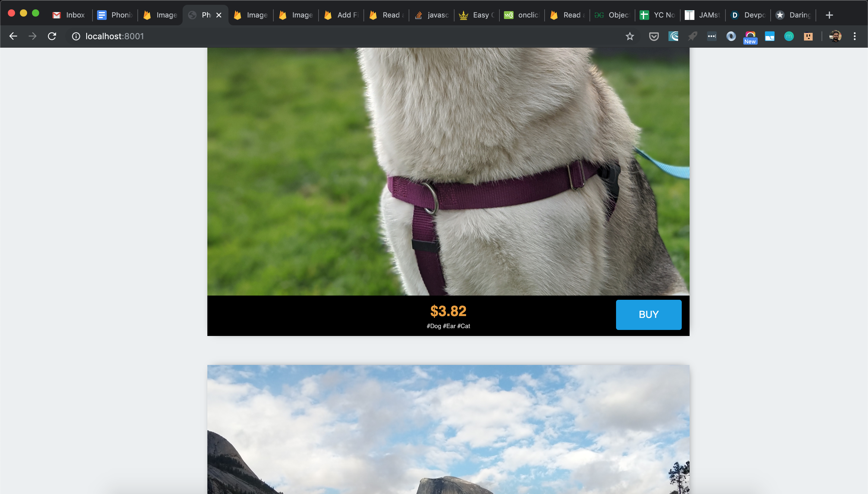
Task: Click the teal circular m extension
Action: click(789, 36)
